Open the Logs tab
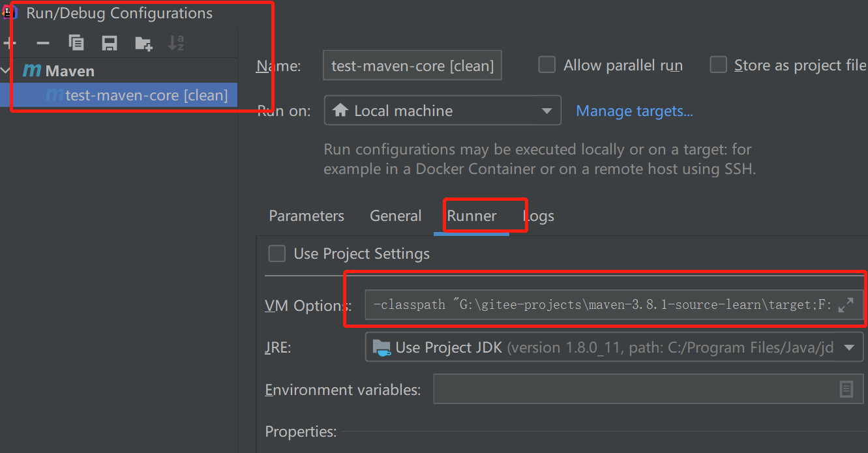The height and width of the screenshot is (453, 868). point(539,216)
